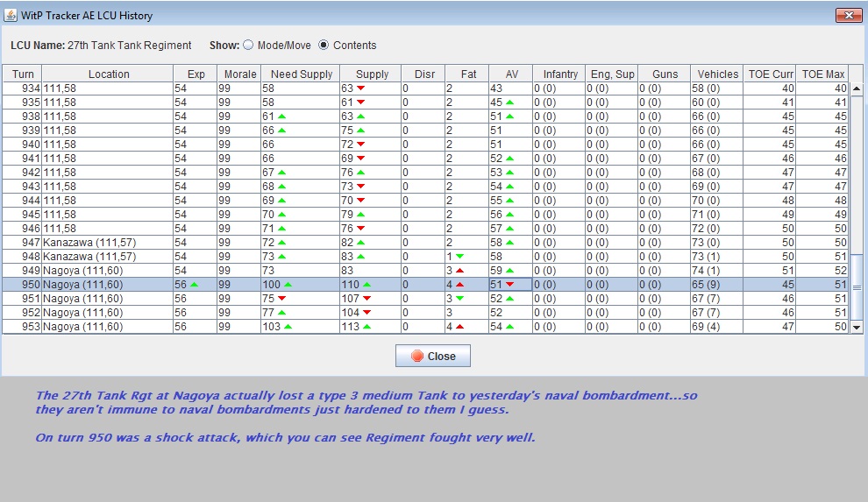Select the Contents radio button
This screenshot has height=502, width=868.
tap(324, 46)
